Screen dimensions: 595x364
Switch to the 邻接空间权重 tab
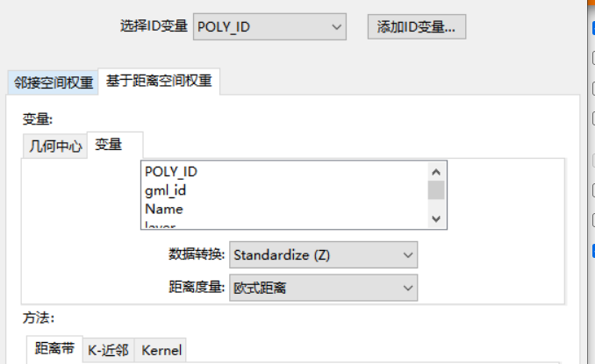point(54,82)
